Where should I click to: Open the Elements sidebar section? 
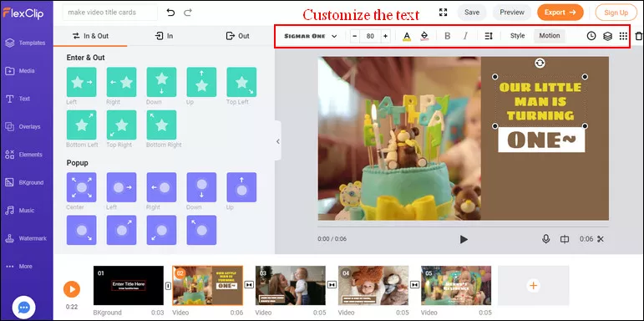(x=25, y=155)
